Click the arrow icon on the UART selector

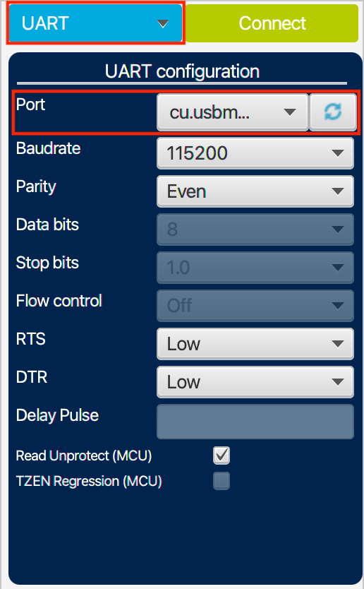pyautogui.click(x=163, y=24)
